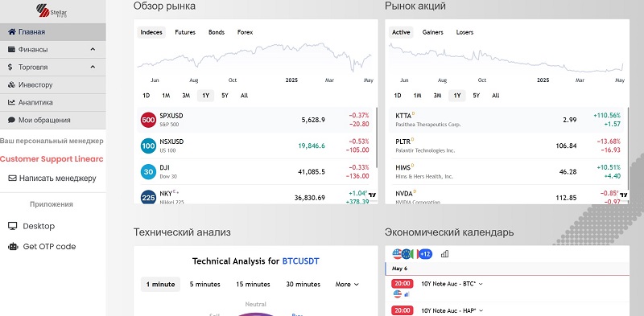
Task: Switch to the Gainers tab
Action: tap(433, 32)
